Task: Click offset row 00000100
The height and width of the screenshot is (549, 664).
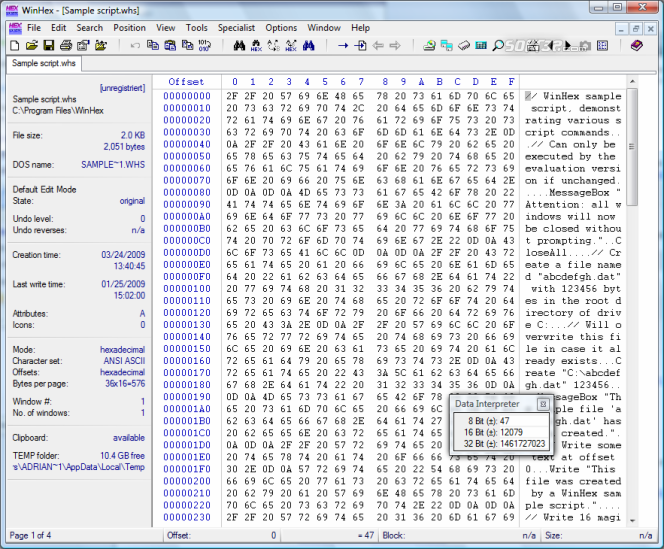Action: coord(187,288)
